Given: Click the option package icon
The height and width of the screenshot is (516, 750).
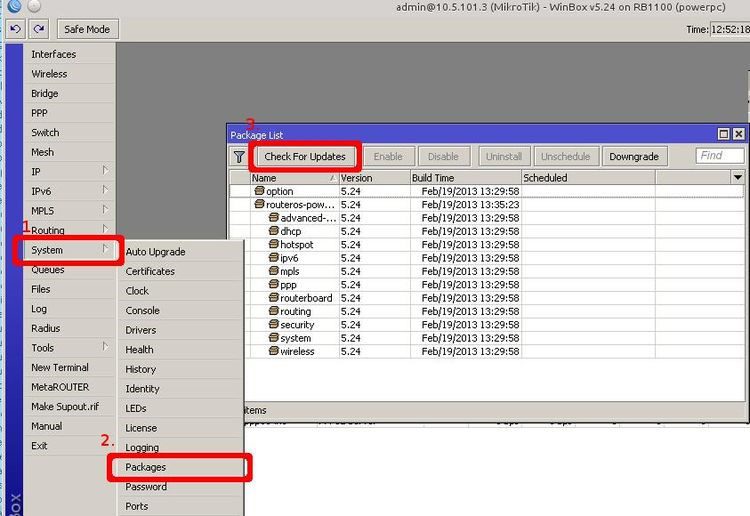Looking at the screenshot, I should [x=259, y=191].
